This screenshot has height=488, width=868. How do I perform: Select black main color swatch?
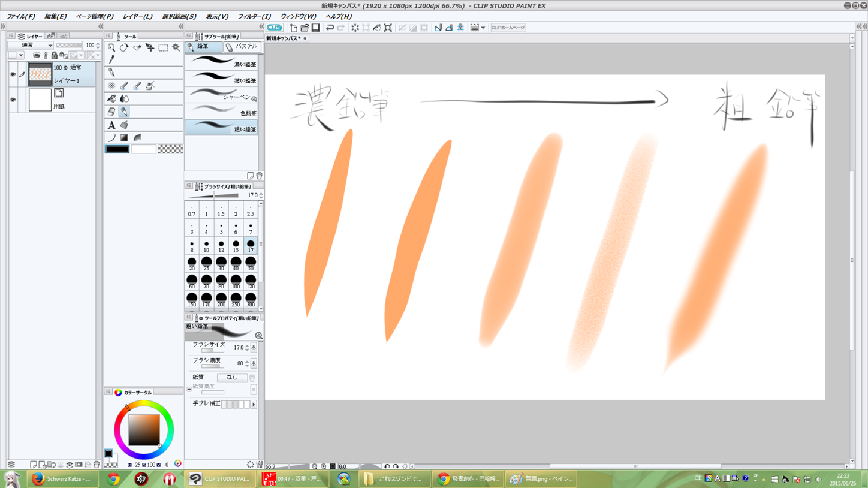(117, 149)
